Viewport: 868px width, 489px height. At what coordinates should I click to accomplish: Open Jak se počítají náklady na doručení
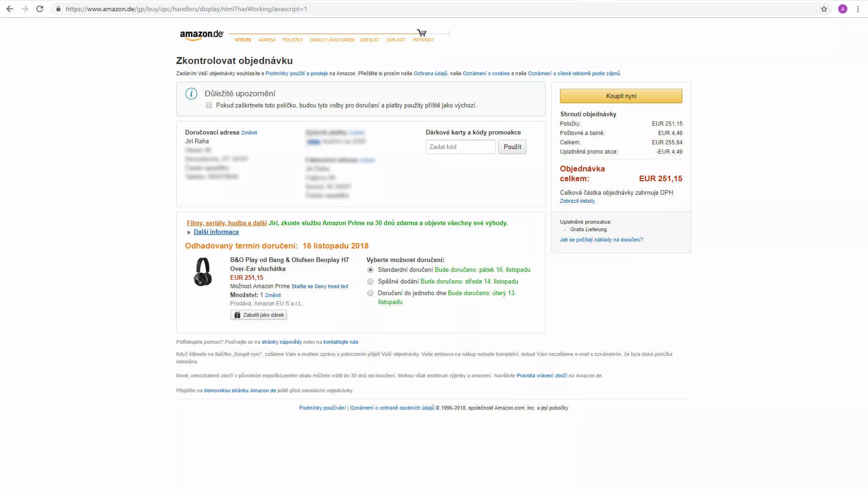(x=602, y=240)
